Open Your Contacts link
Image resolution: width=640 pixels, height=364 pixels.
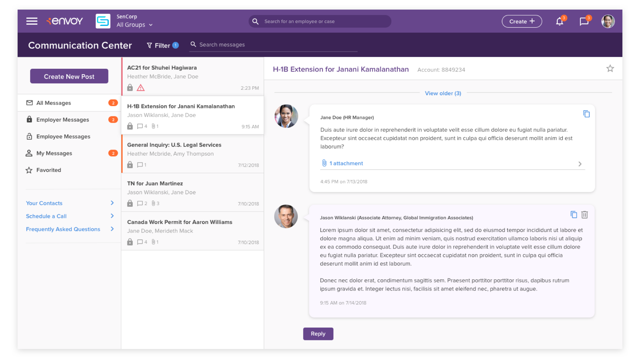point(44,203)
